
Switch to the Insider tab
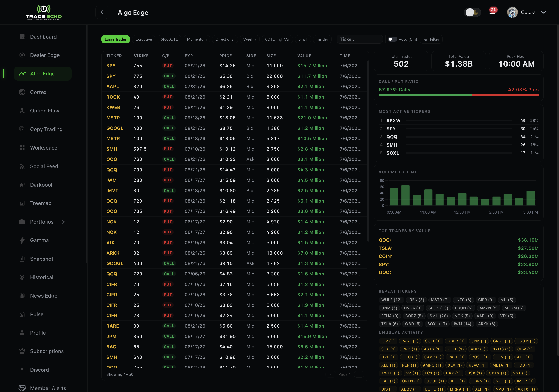click(322, 39)
